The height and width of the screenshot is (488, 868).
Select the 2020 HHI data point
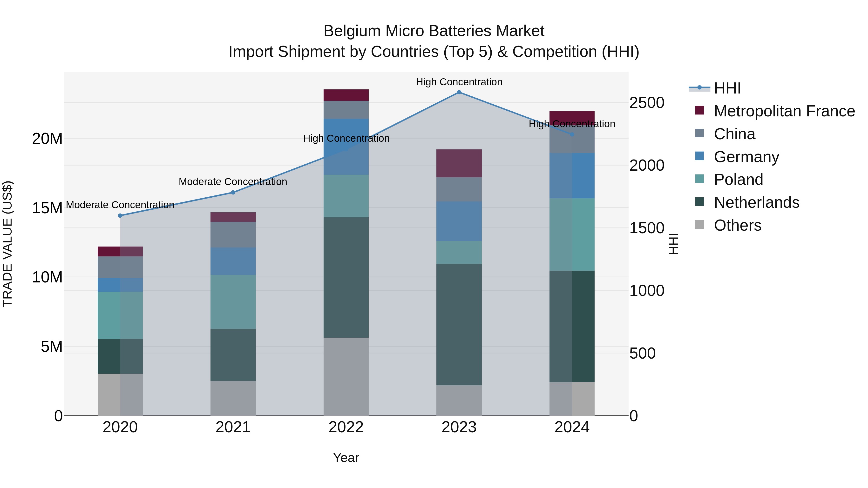[x=120, y=215]
